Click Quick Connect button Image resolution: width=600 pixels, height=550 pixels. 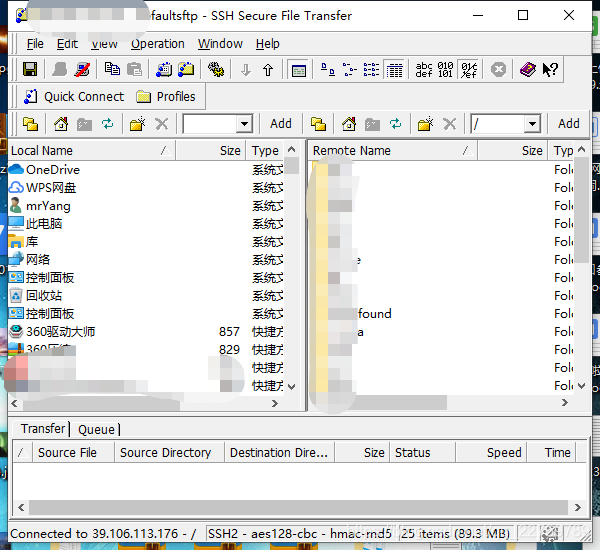tap(74, 96)
